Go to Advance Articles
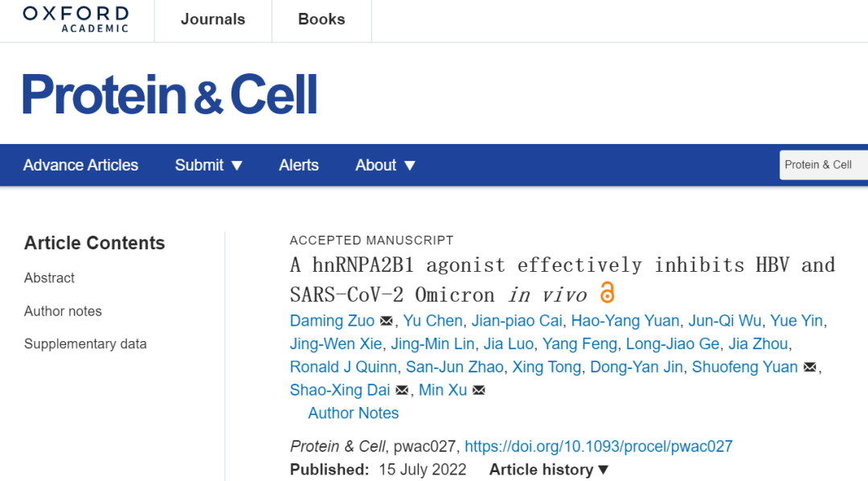The height and width of the screenshot is (481, 868). click(80, 165)
